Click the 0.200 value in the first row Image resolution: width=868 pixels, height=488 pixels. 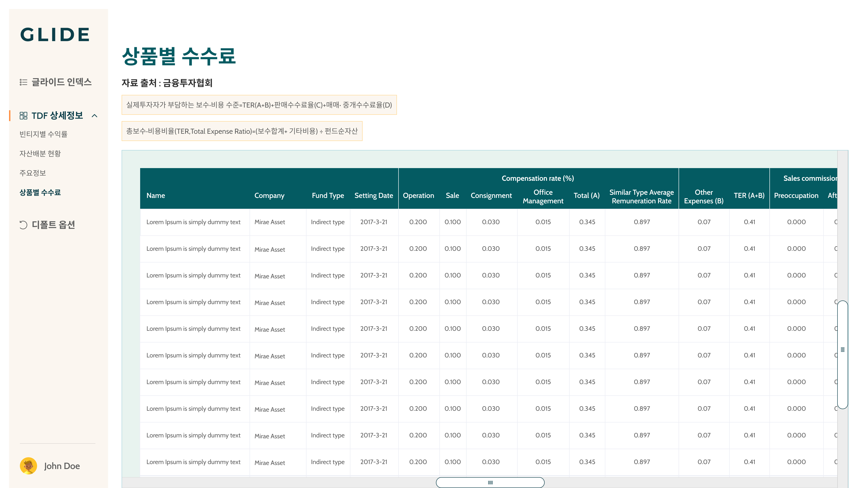418,222
